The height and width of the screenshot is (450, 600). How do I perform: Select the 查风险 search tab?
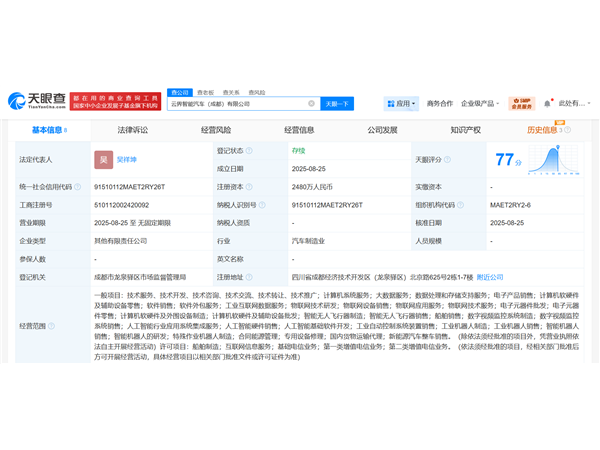pos(257,92)
